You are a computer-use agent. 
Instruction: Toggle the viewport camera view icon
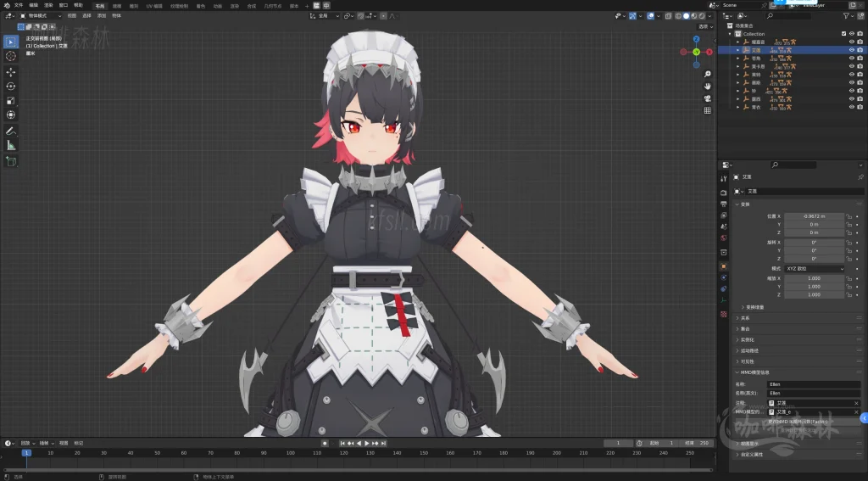coord(708,98)
